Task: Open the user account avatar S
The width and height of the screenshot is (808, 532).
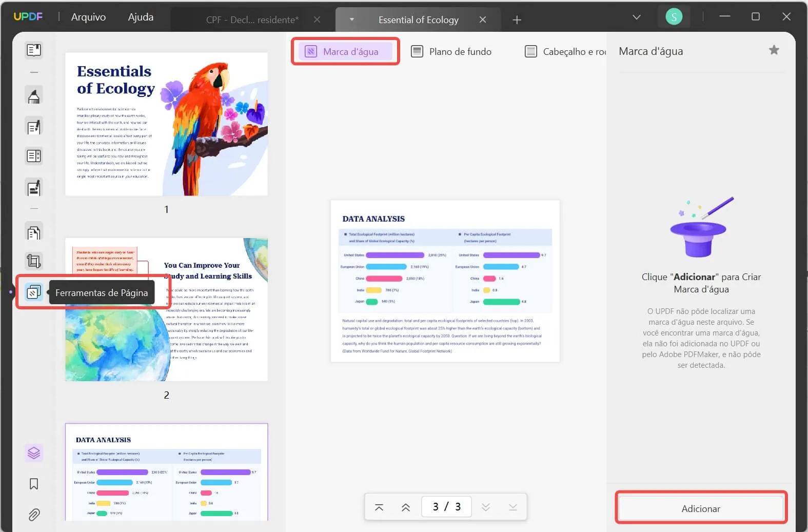Action: click(x=674, y=17)
